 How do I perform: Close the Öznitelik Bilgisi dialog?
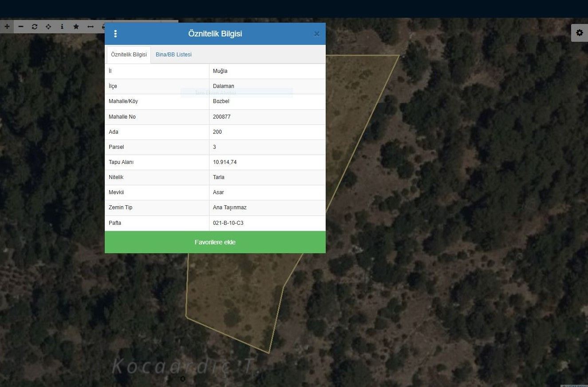click(x=316, y=34)
